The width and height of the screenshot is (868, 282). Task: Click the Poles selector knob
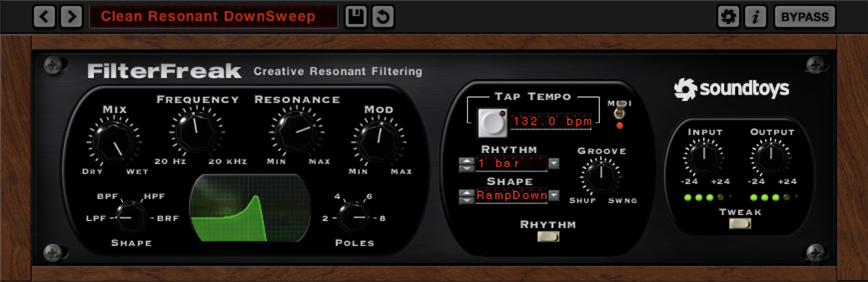[x=354, y=218]
